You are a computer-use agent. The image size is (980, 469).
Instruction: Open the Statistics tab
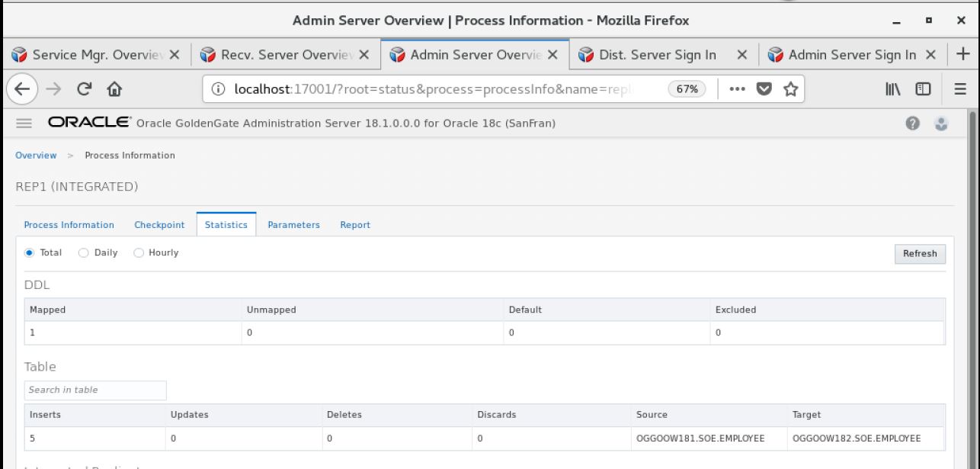(226, 225)
